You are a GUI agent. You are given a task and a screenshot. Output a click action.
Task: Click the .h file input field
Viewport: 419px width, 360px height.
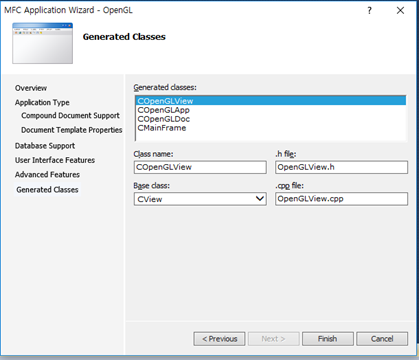tap(341, 167)
